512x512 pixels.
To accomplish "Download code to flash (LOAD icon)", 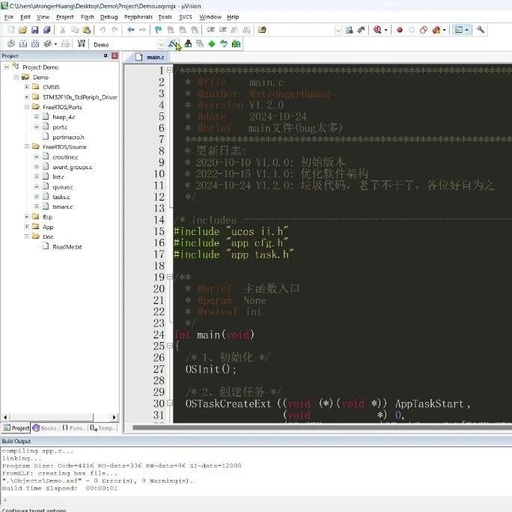I will coord(81,44).
